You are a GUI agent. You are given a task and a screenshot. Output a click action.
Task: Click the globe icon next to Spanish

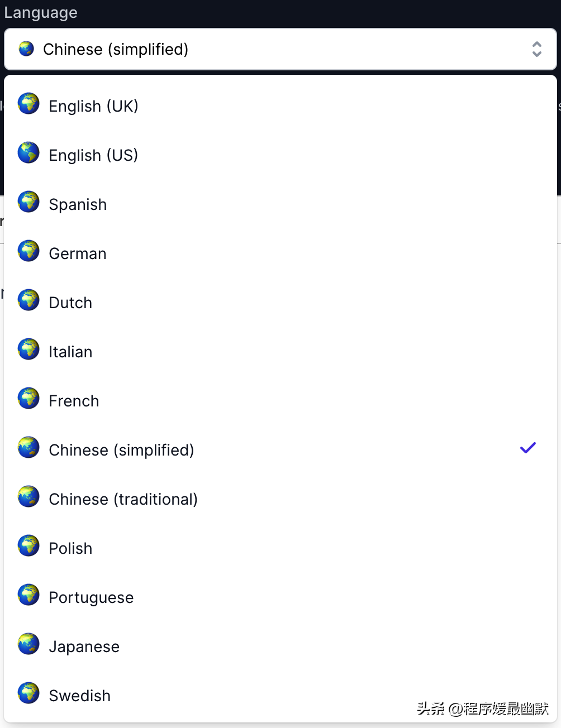click(x=28, y=202)
